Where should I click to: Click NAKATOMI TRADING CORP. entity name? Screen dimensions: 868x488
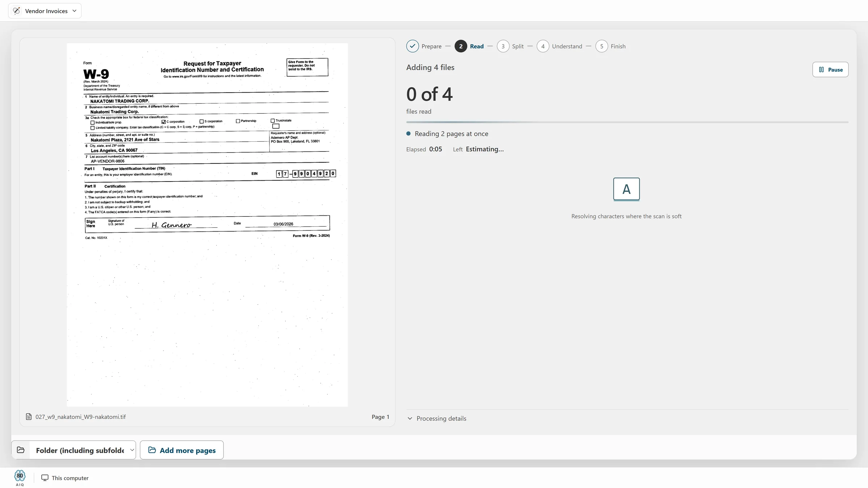point(120,101)
